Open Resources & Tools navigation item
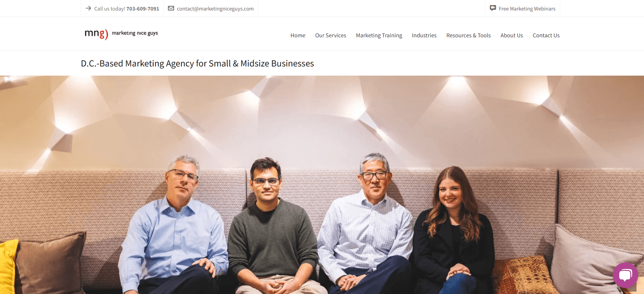 (x=469, y=35)
